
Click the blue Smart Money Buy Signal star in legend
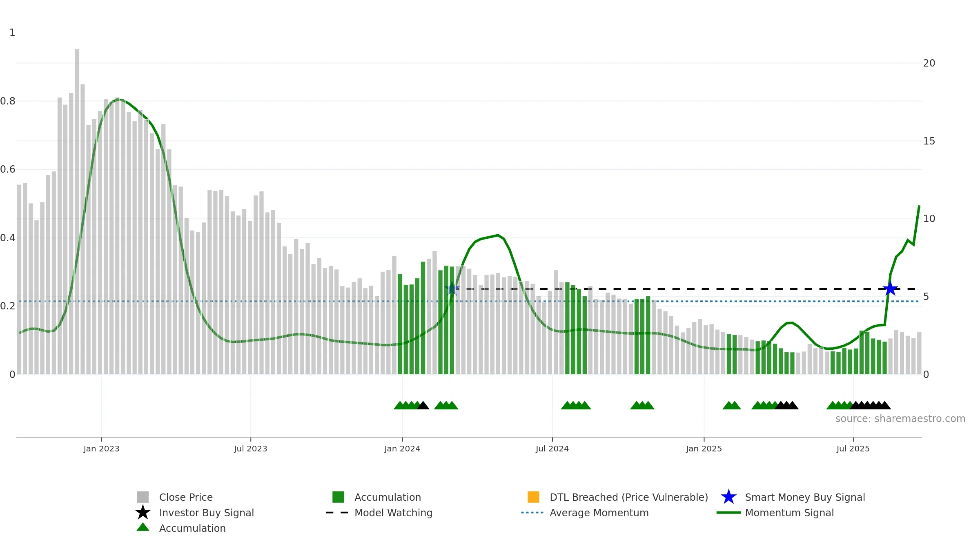pyautogui.click(x=728, y=497)
